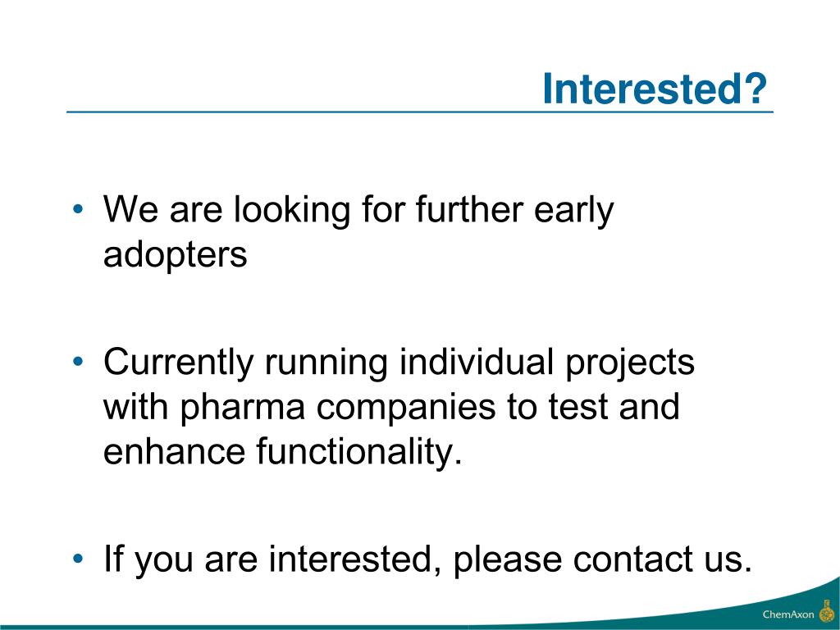The height and width of the screenshot is (630, 840).
Task: Click the text 'We are looking for further early'
Action: (x=358, y=209)
